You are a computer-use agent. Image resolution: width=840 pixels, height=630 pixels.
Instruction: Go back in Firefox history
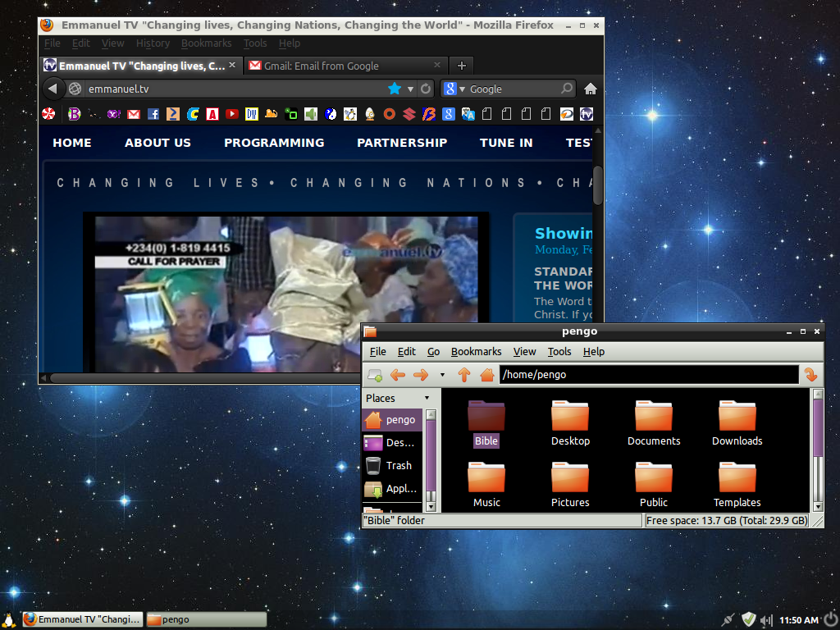52,89
